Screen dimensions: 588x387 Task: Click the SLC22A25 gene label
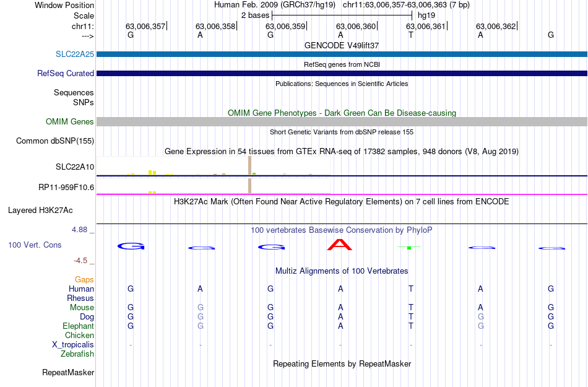click(75, 54)
